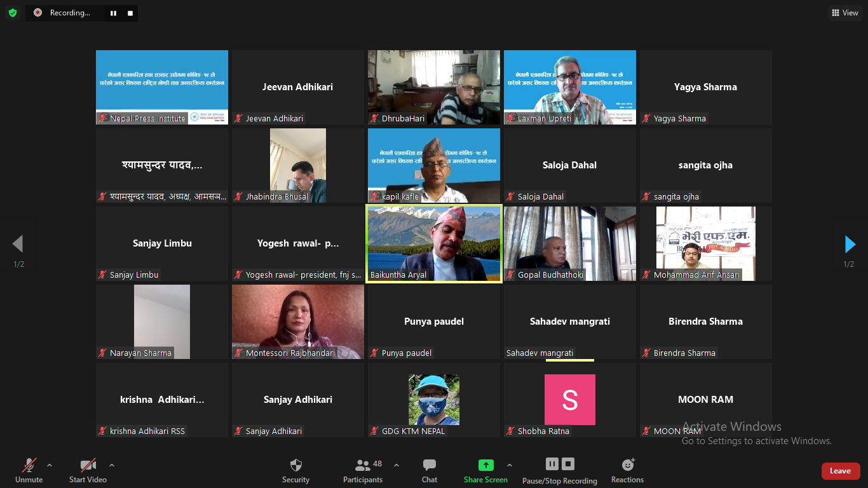Click the green Share Screen icon

[x=485, y=465]
